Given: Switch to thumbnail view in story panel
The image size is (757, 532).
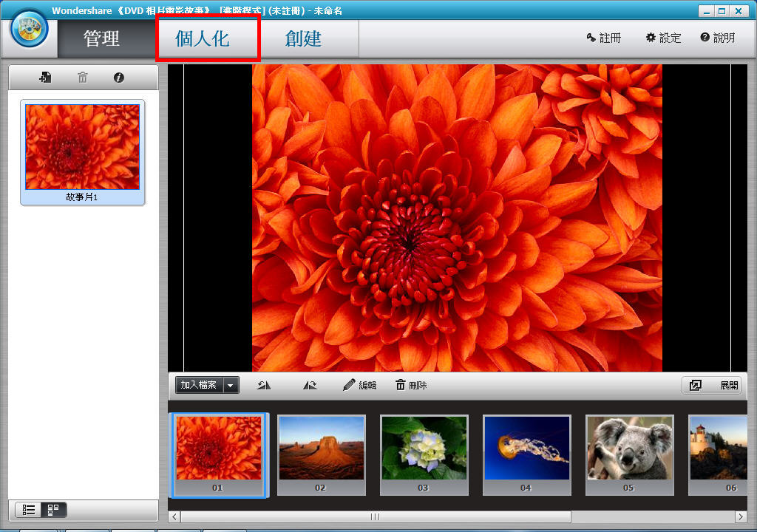Looking at the screenshot, I should [53, 509].
